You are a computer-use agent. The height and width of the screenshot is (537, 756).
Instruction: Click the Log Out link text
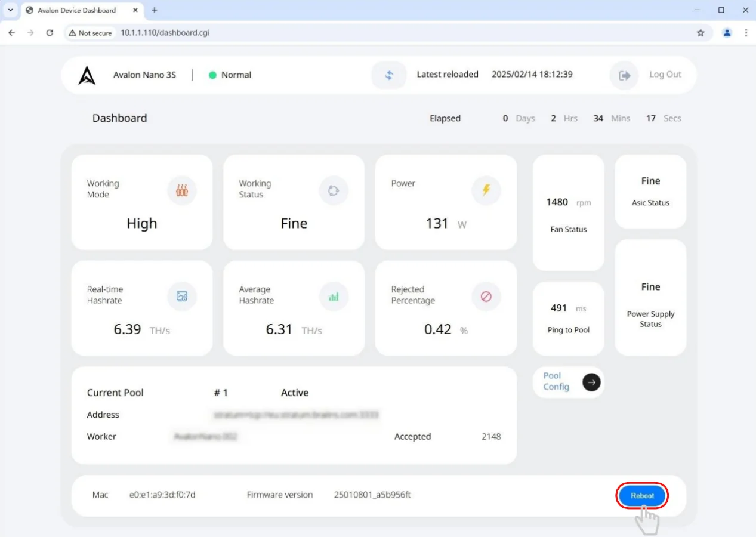tap(665, 75)
